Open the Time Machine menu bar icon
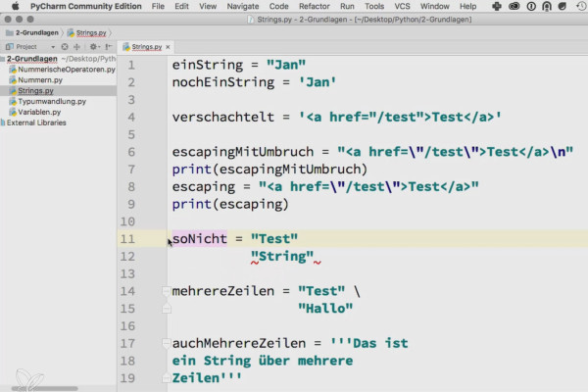The height and width of the screenshot is (392, 588). point(580,6)
